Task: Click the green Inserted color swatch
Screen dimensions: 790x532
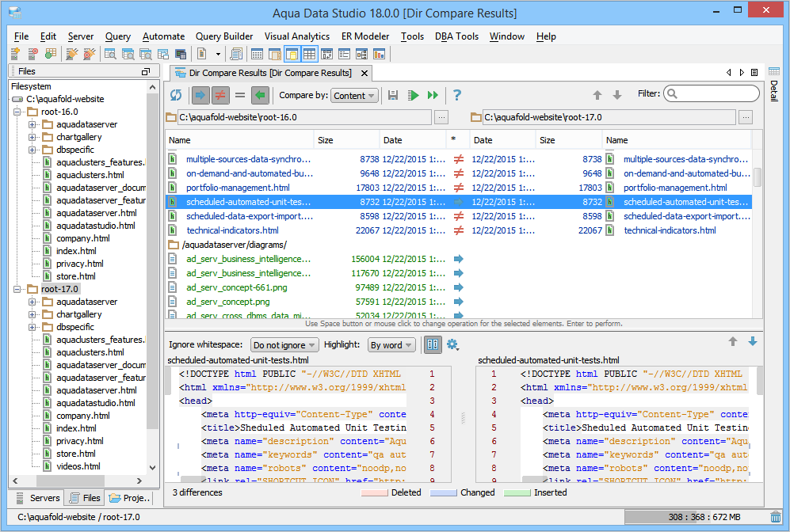Action: pos(517,492)
